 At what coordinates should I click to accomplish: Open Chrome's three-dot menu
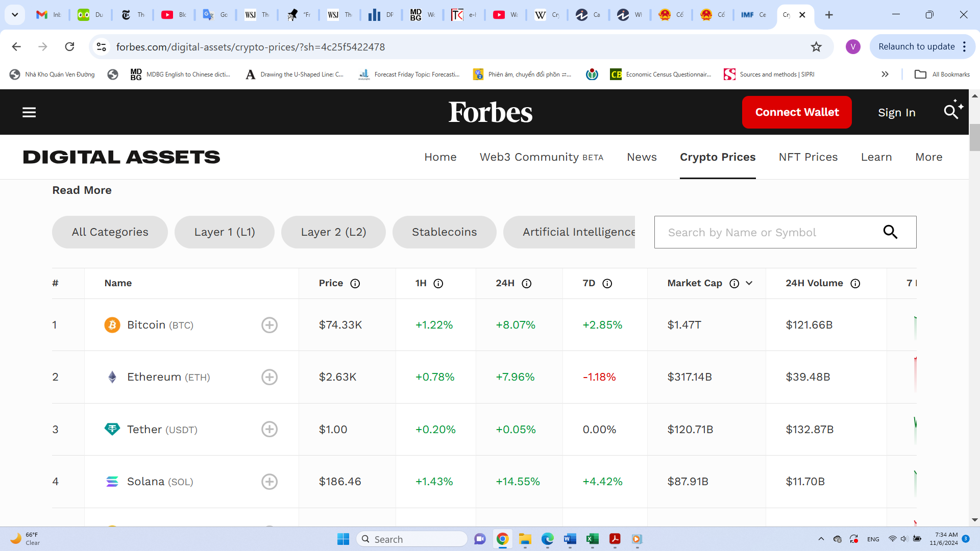point(964,47)
